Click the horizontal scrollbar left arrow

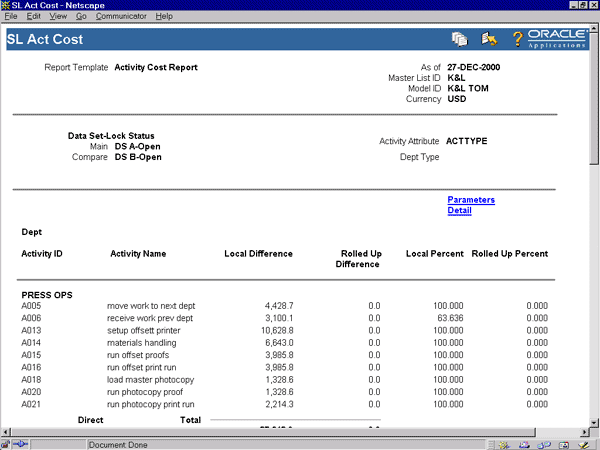tap(6, 432)
